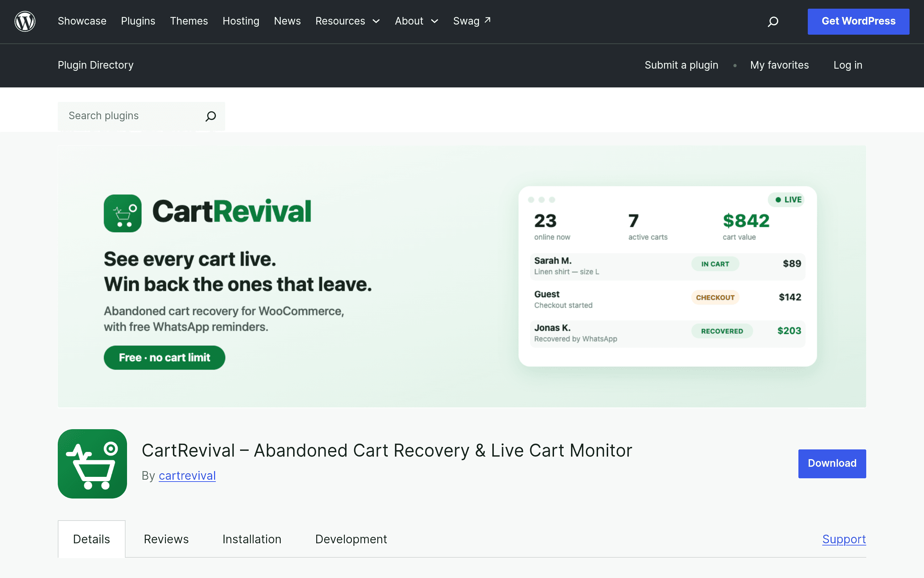Open the Support link

click(x=844, y=539)
